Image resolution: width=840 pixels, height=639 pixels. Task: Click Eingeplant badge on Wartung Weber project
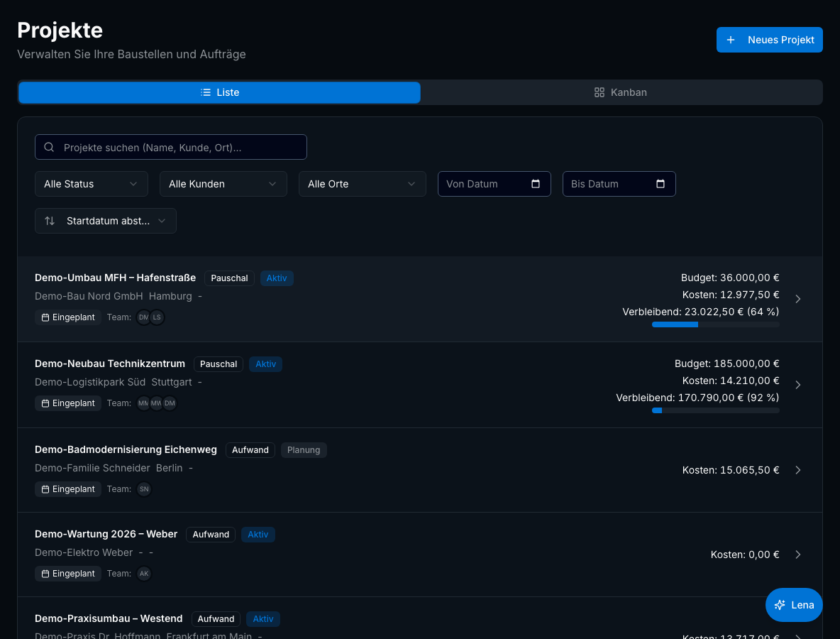tap(68, 574)
